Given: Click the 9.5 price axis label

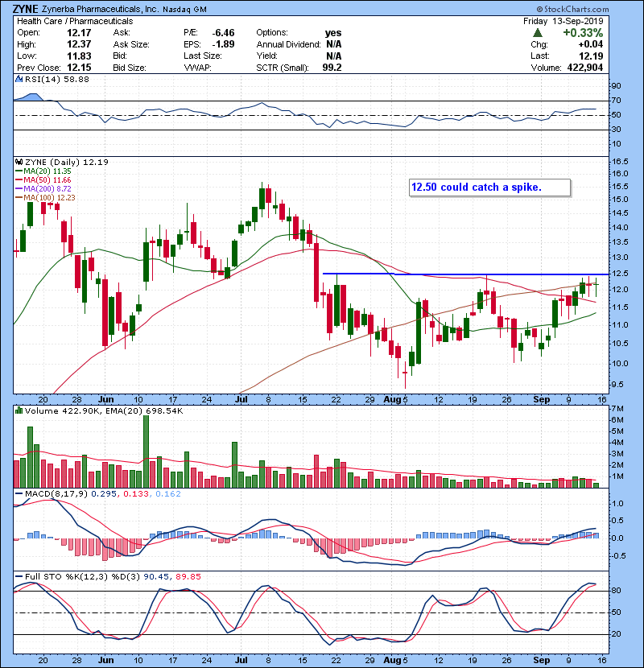Looking at the screenshot, I should tap(617, 384).
